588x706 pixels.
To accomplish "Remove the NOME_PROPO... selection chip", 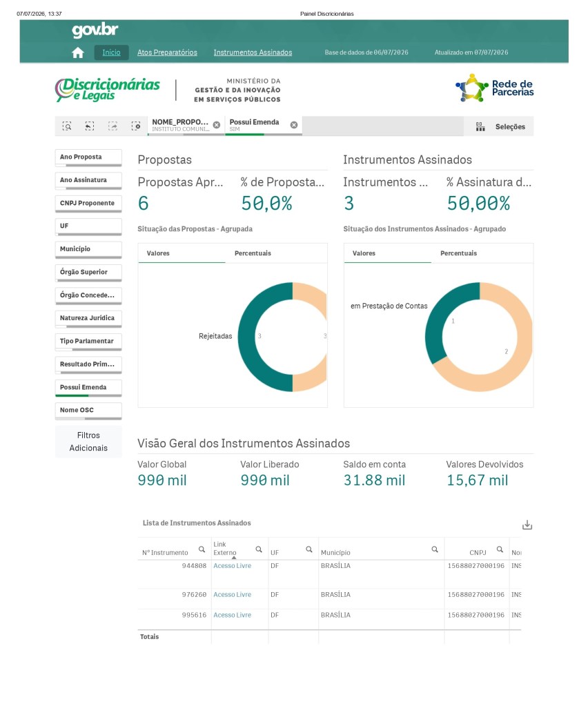I will [x=217, y=125].
